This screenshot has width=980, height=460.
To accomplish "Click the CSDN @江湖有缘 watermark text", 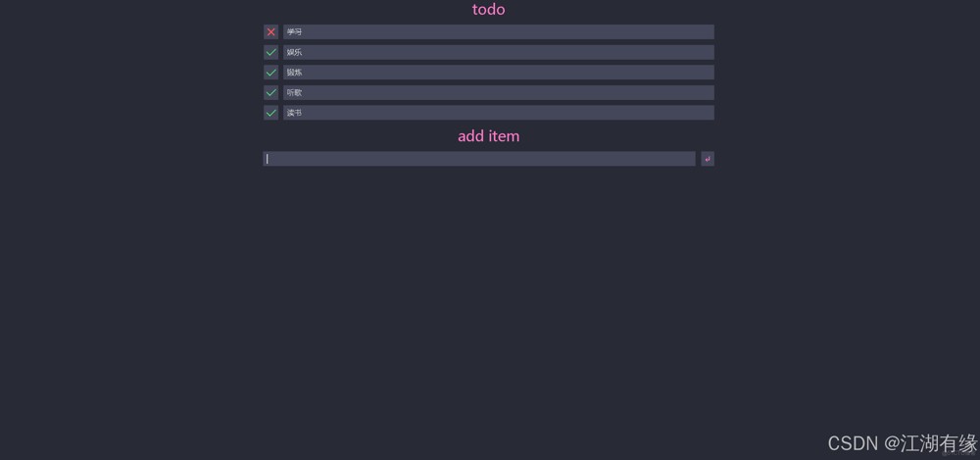I will coord(903,443).
